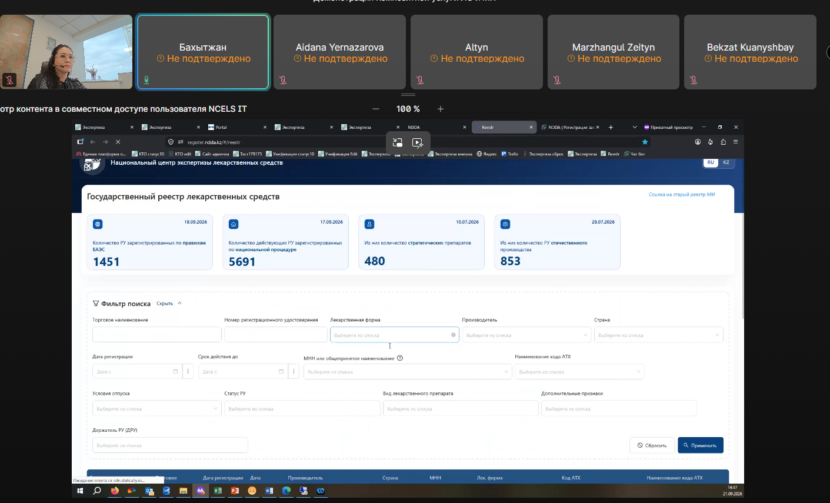This screenshot has width=830, height=503.
Task: Click the Торговое наименование input field
Action: (x=157, y=335)
